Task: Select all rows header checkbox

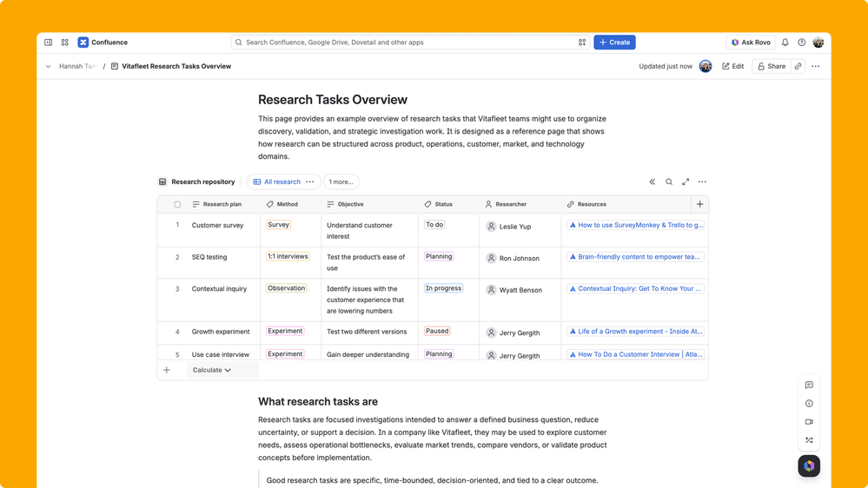Action: 177,204
